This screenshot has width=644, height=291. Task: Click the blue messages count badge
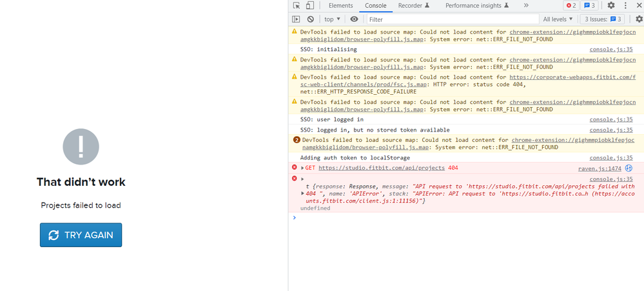pos(590,5)
